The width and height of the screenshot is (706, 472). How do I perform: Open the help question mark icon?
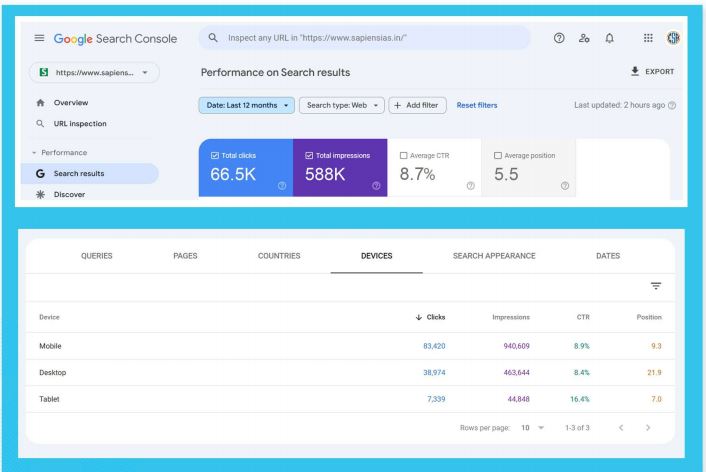[x=559, y=38]
